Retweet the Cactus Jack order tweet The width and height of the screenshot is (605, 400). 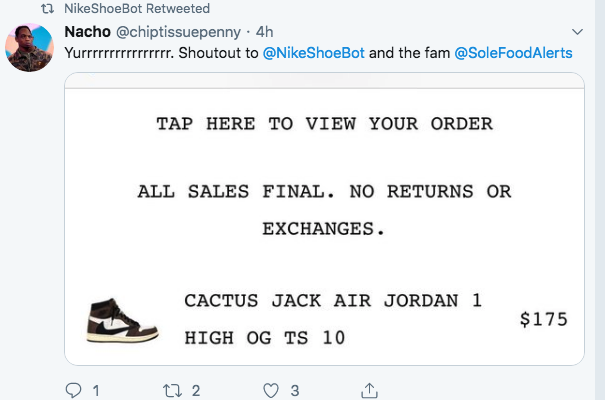[171, 390]
